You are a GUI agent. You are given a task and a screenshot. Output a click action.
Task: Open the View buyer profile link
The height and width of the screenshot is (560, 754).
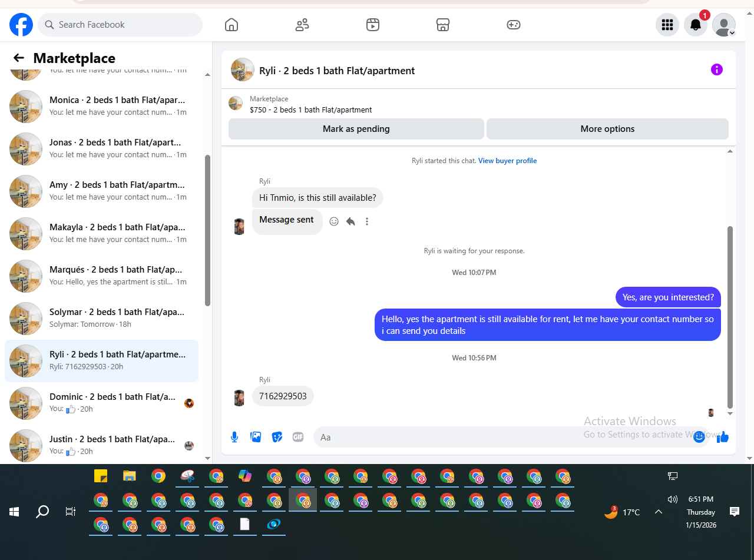[507, 161]
